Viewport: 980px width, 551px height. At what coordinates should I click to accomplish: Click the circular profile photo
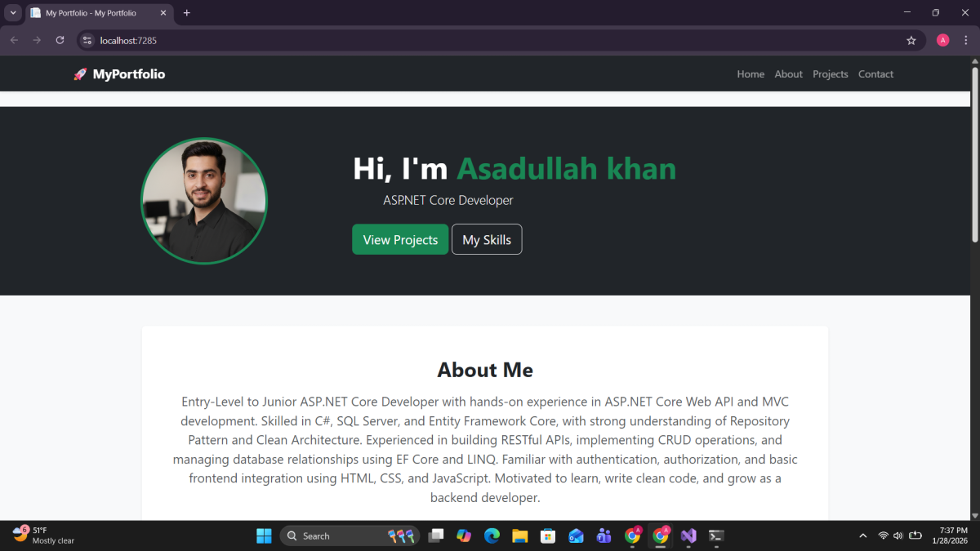click(204, 201)
